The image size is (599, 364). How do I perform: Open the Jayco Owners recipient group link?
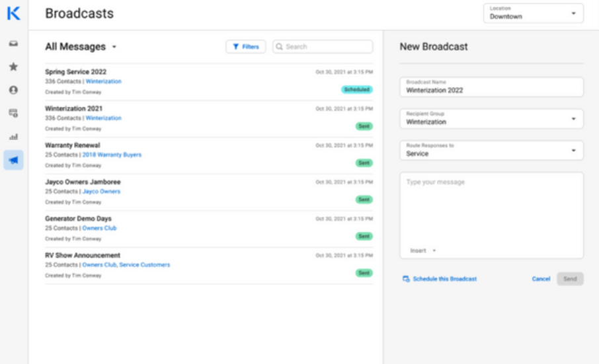pos(101,192)
